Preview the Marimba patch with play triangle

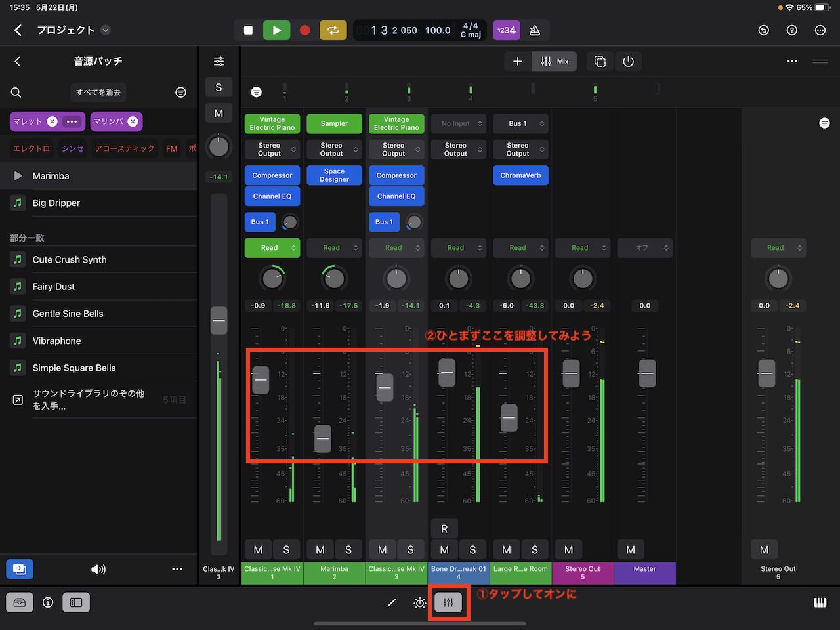coord(18,176)
